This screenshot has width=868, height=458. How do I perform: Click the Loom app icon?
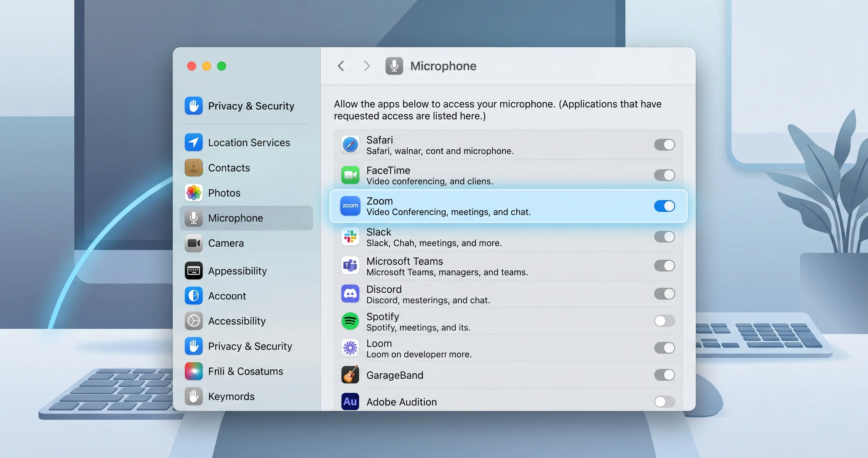tap(350, 348)
